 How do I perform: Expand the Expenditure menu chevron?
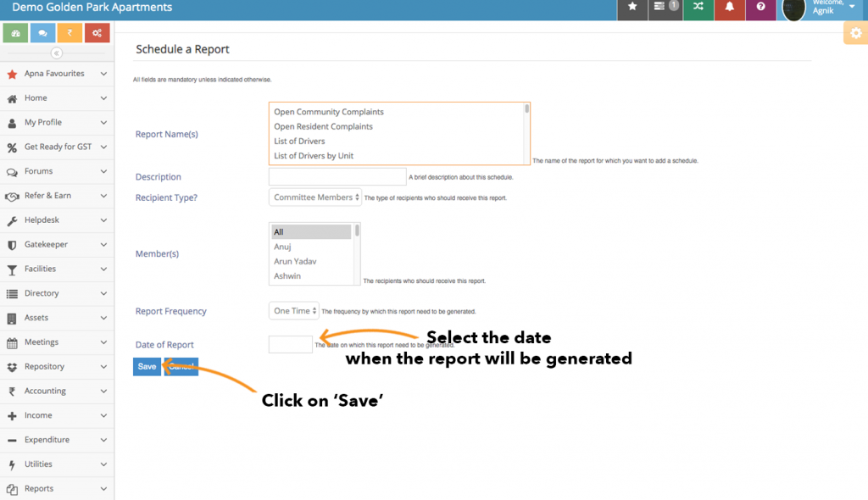pos(103,440)
